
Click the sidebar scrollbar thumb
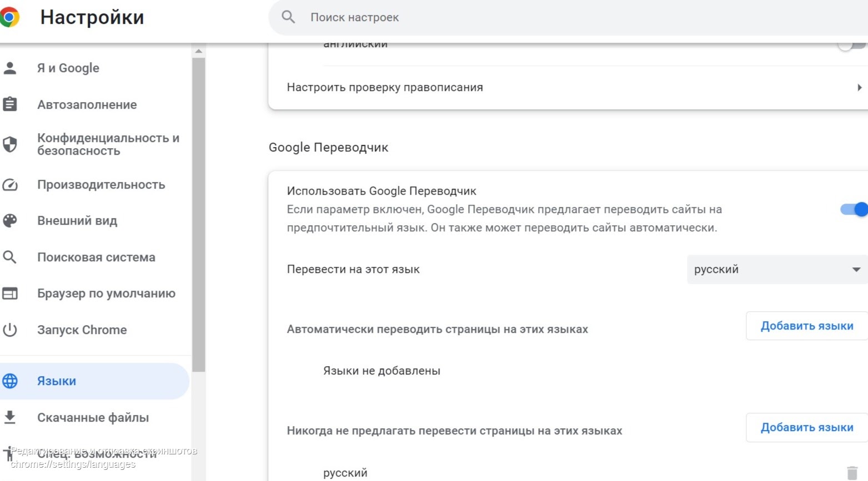199,215
